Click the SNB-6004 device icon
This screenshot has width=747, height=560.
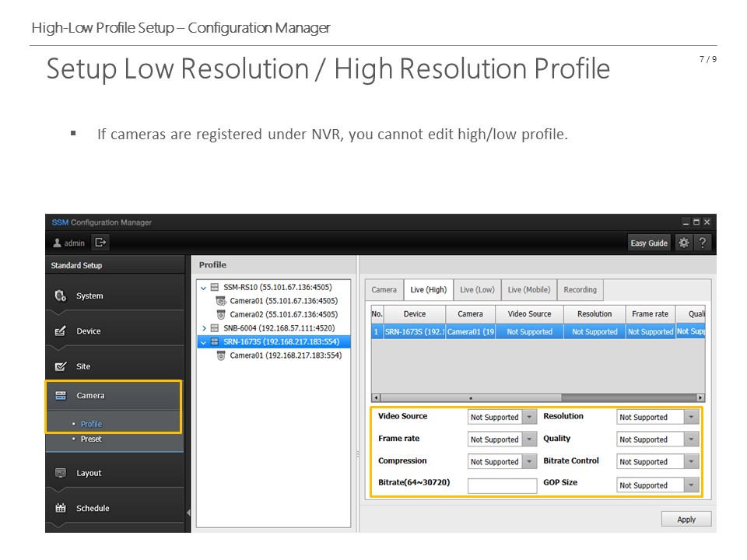tap(215, 328)
